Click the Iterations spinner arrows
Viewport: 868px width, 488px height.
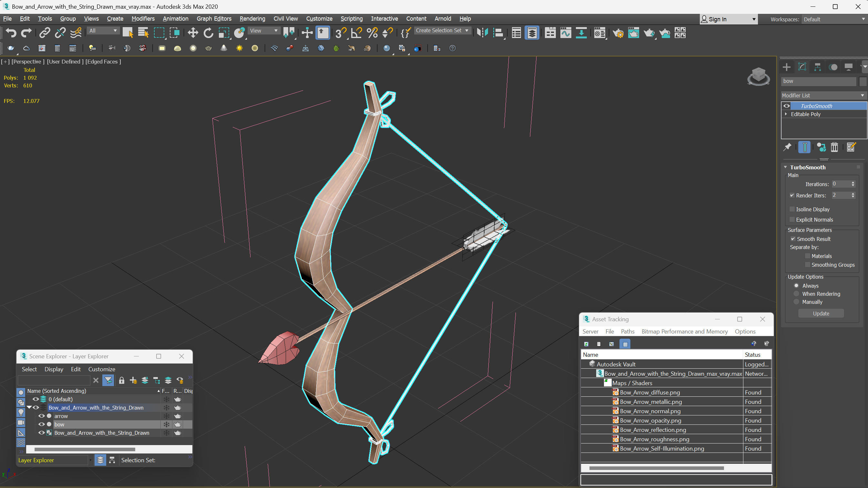853,184
